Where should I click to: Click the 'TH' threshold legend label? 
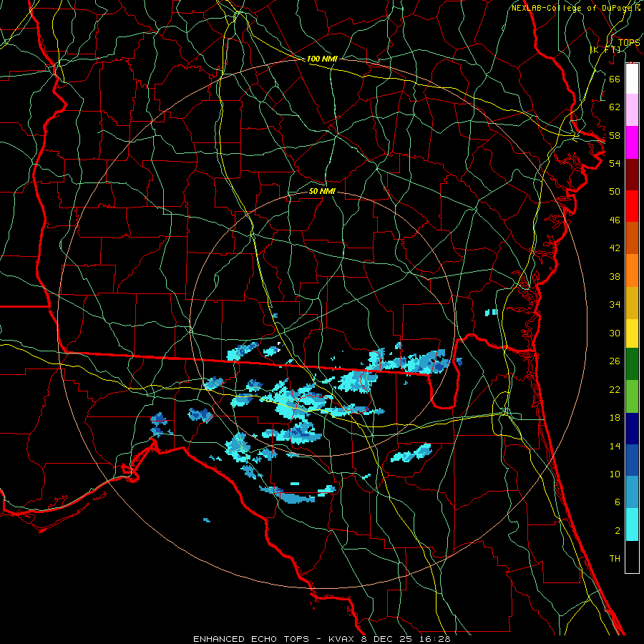[x=615, y=559]
